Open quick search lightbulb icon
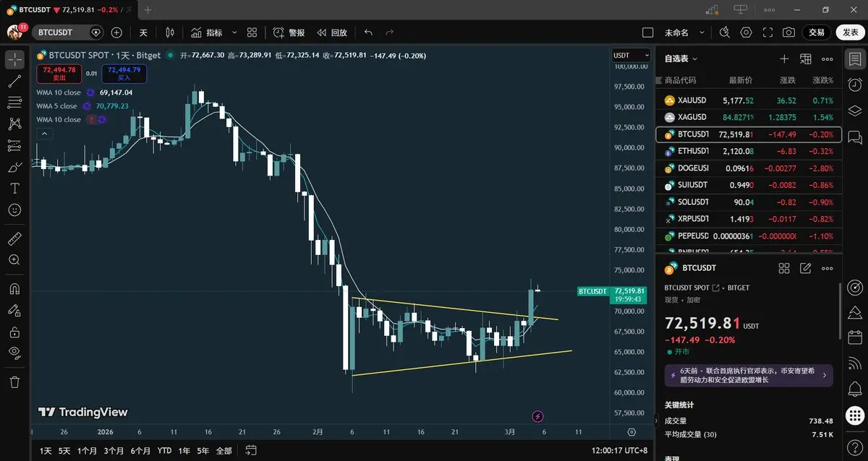This screenshot has width=868, height=461. point(725,33)
